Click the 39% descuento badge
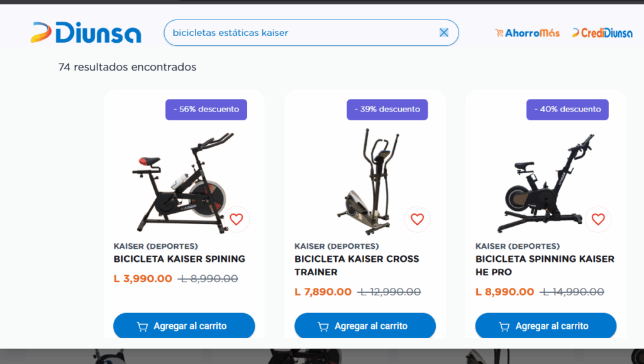This screenshot has width=644, height=364. click(x=387, y=110)
